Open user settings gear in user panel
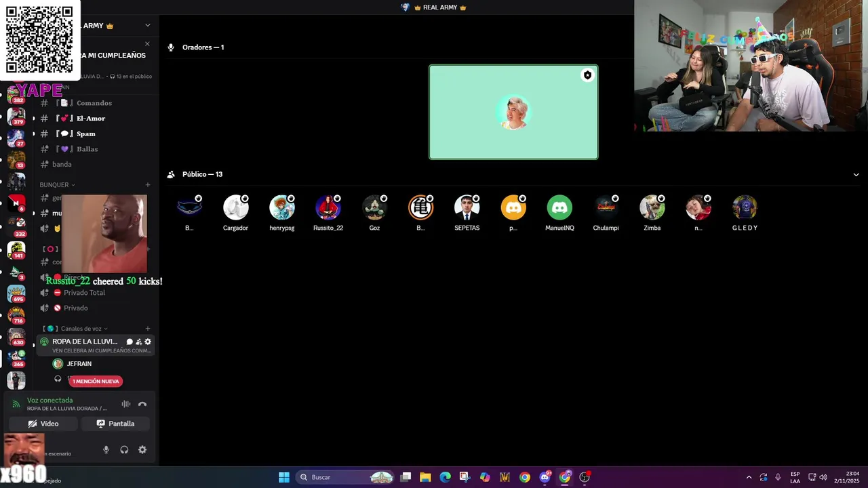The image size is (868, 488). coord(142,449)
